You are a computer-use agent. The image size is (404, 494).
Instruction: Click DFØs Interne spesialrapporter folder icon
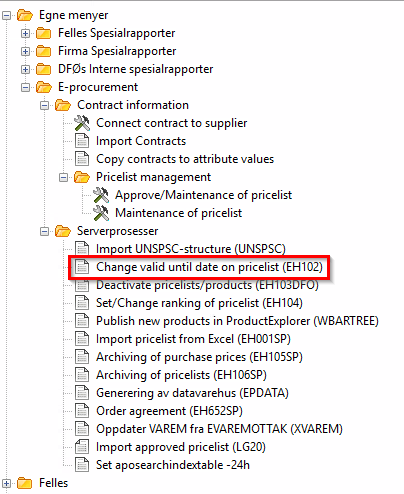pos(44,69)
